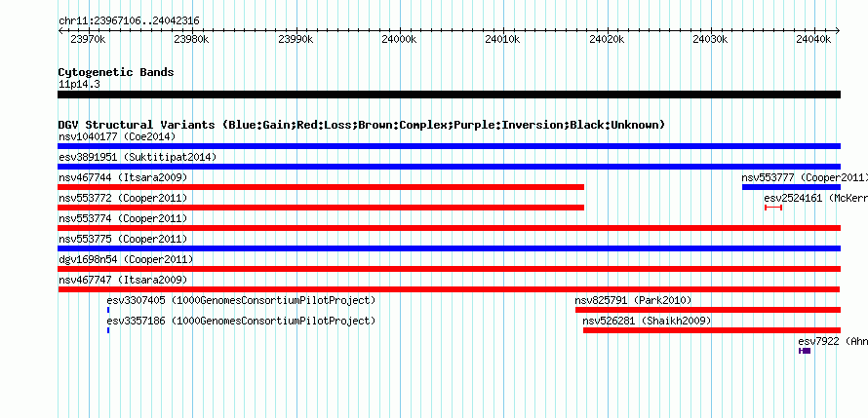Screen dimensions: 868x418
Task: Click the nsv553774 (Cooper2011) loss bar
Action: pyautogui.click(x=449, y=228)
